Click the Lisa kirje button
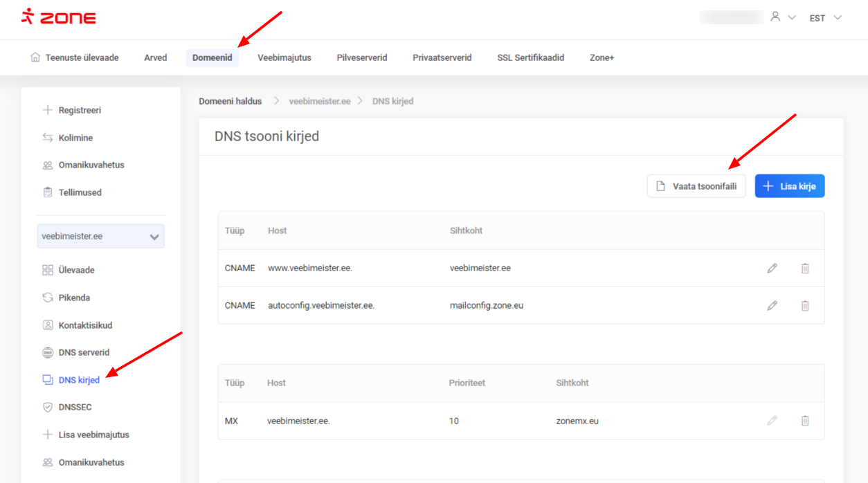This screenshot has width=868, height=483. point(789,186)
